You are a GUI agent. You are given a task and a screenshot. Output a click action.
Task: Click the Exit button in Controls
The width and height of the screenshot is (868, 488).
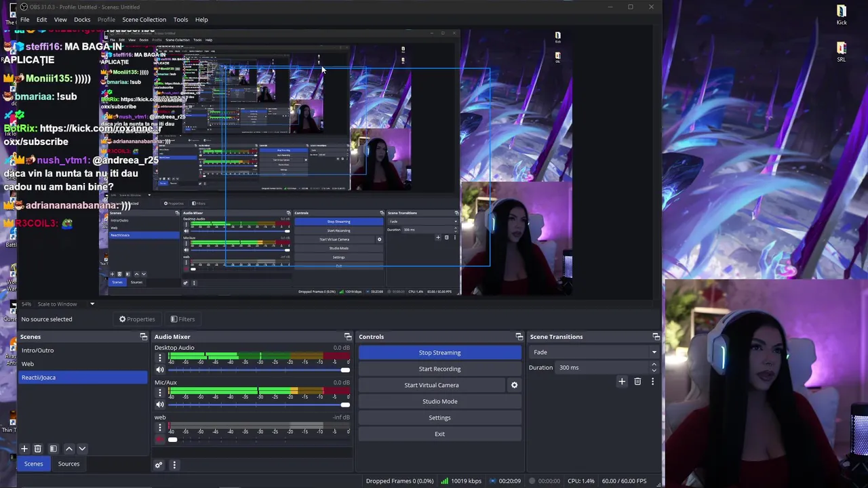(439, 434)
